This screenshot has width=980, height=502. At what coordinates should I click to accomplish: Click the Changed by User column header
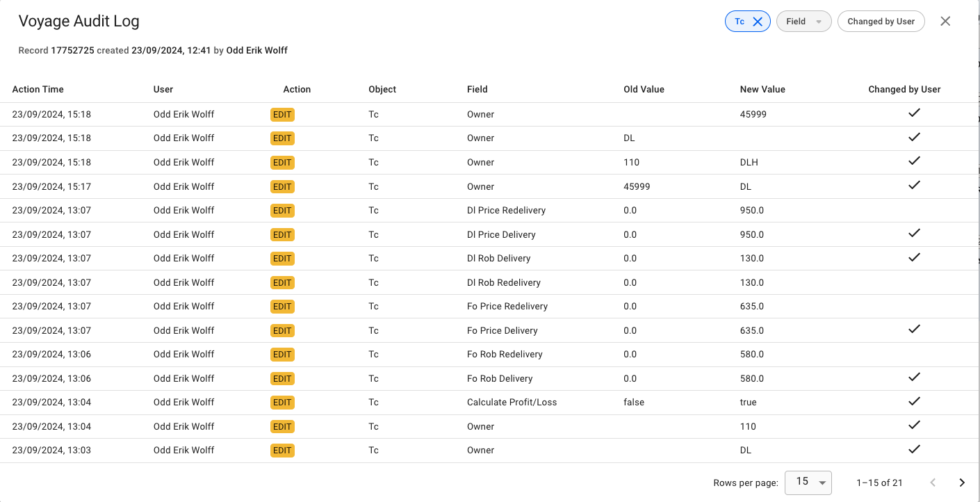click(904, 89)
